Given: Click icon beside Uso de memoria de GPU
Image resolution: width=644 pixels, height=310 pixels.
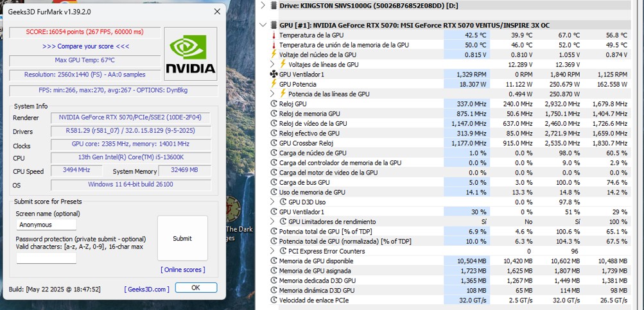Looking at the screenshot, I should coord(274,193).
